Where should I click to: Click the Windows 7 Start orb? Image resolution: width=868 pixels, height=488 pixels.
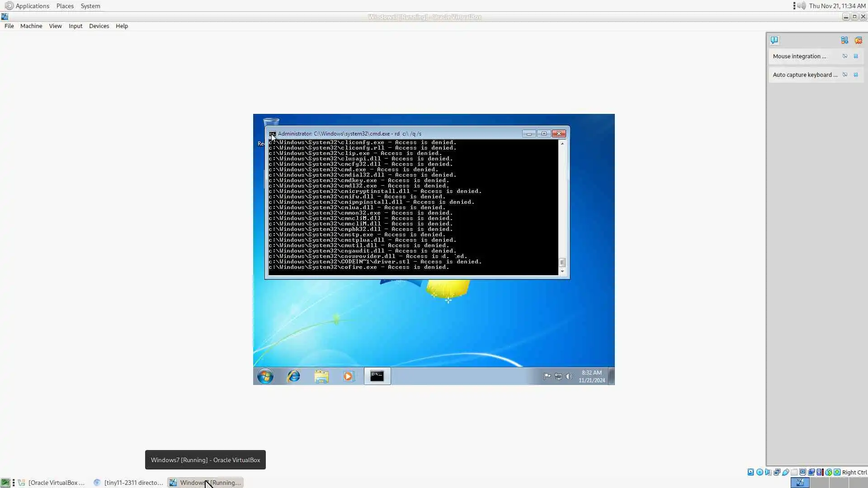(265, 376)
